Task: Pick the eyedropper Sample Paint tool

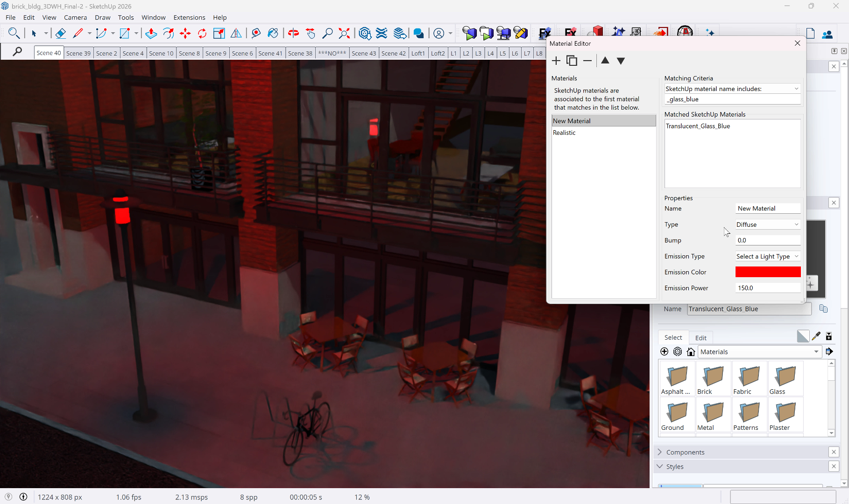Action: click(x=816, y=336)
